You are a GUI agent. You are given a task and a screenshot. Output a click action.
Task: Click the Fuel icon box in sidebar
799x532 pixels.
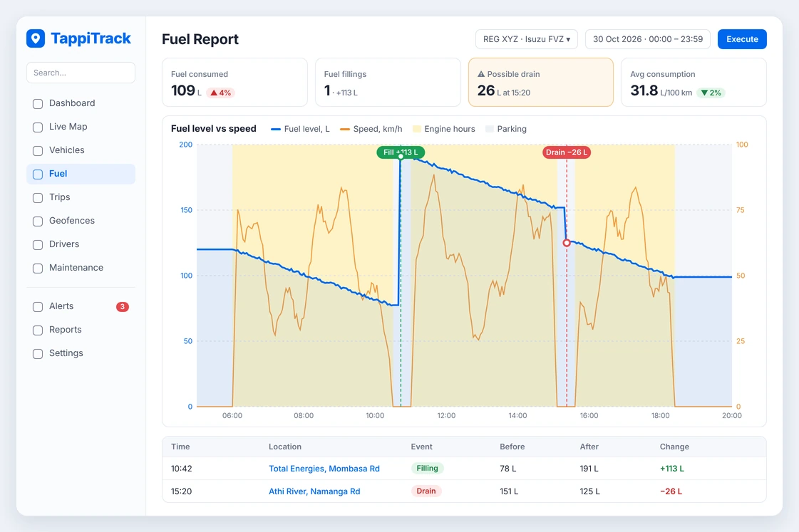(38, 174)
